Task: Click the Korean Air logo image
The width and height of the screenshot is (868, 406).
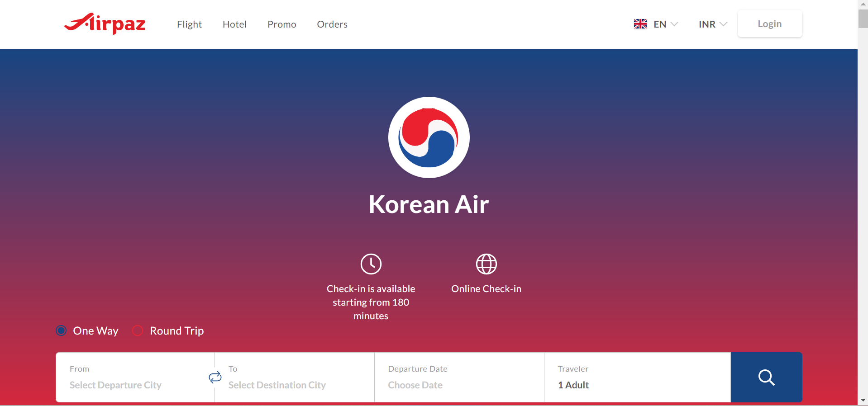Action: 429,137
